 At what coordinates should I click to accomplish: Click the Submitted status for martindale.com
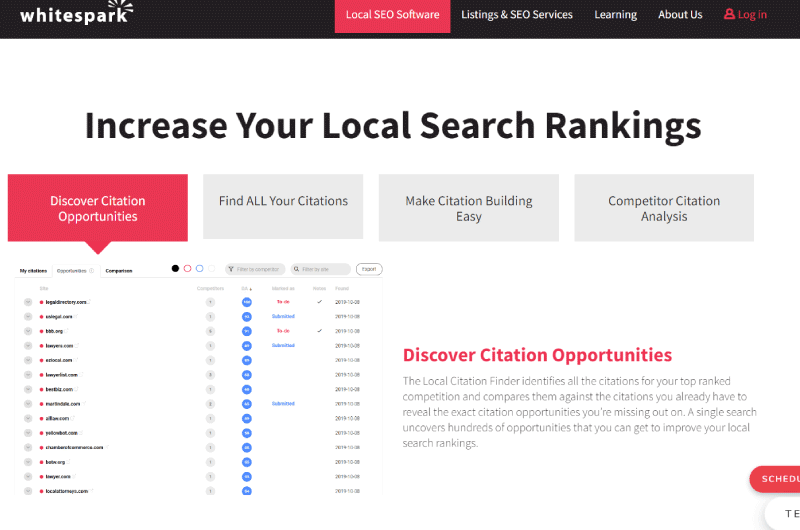(x=283, y=403)
